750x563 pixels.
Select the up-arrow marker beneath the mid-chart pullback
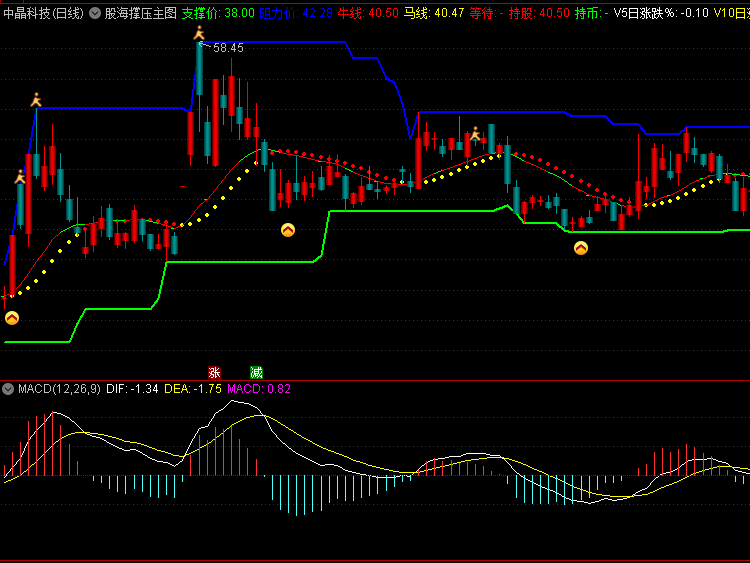pyautogui.click(x=287, y=230)
